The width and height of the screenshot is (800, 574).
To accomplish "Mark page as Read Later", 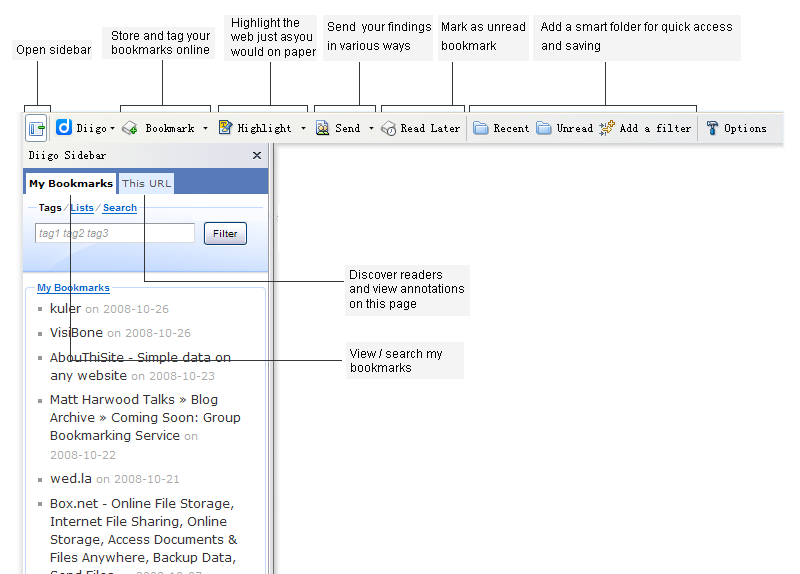I will point(420,128).
